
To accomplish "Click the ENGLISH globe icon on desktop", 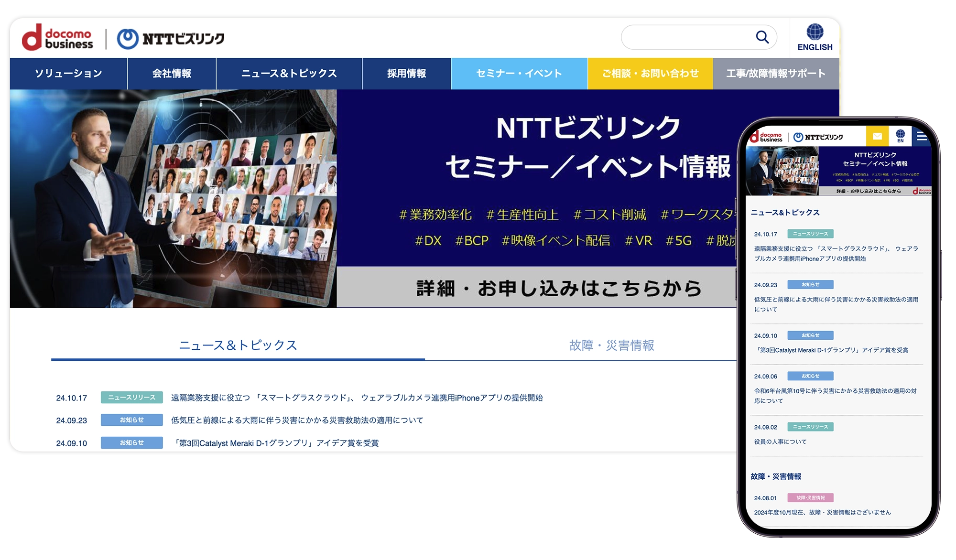I will coord(815,37).
